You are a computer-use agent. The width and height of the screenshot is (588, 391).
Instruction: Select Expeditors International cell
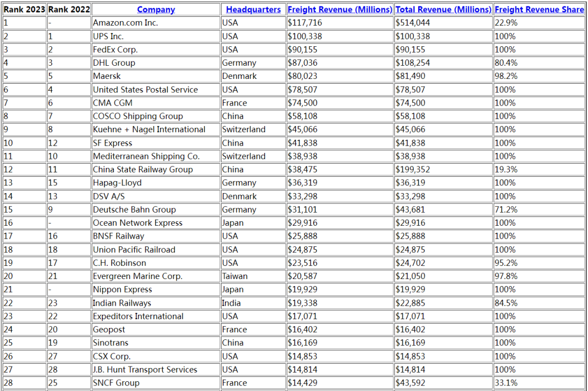coord(156,316)
